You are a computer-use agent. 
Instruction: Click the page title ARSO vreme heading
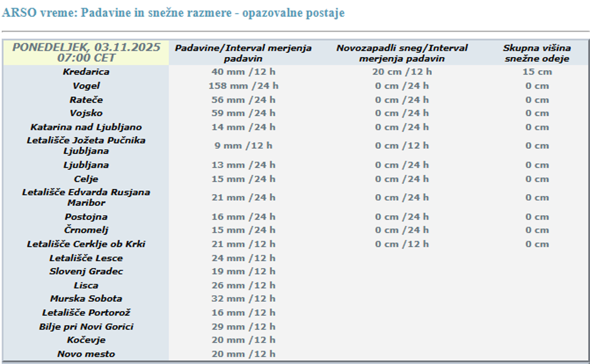[x=173, y=13]
